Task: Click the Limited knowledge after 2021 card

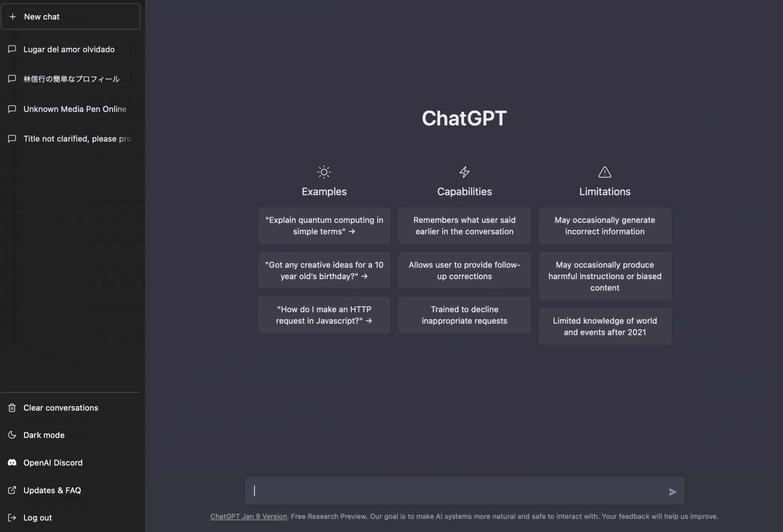Action: (x=605, y=326)
